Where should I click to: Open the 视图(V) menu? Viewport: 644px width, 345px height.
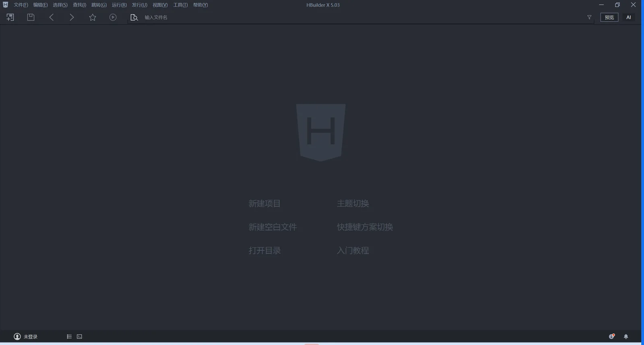pyautogui.click(x=160, y=5)
